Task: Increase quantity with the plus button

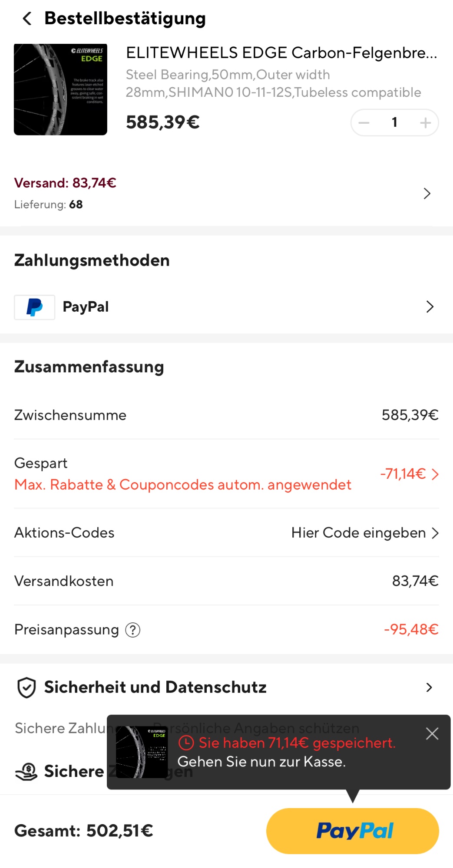Action: (425, 123)
